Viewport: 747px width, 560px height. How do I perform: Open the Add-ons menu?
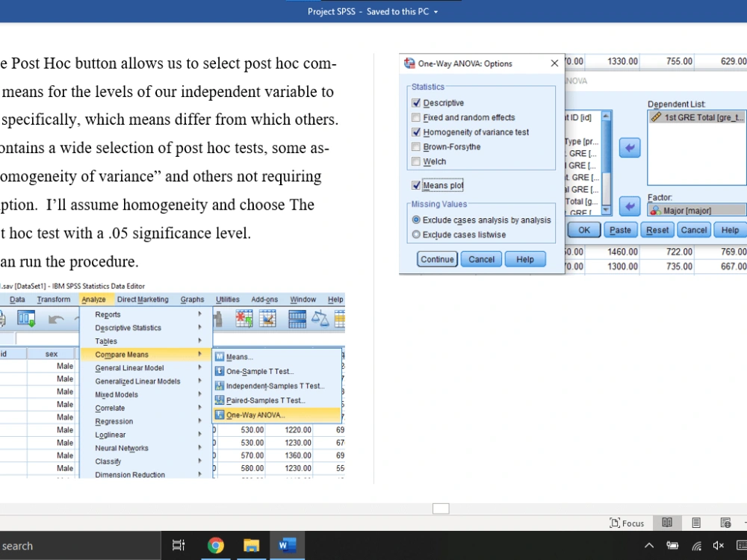(264, 299)
